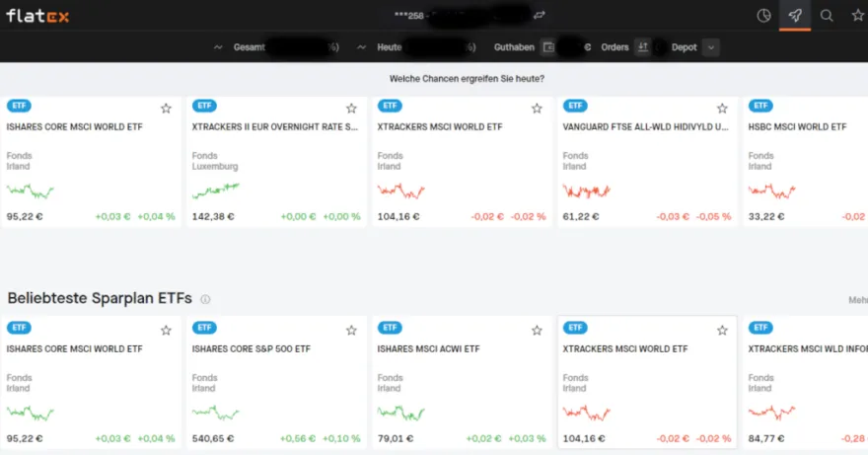Click mini chart on VANGUARD FTSE card
The image size is (868, 455).
point(586,191)
